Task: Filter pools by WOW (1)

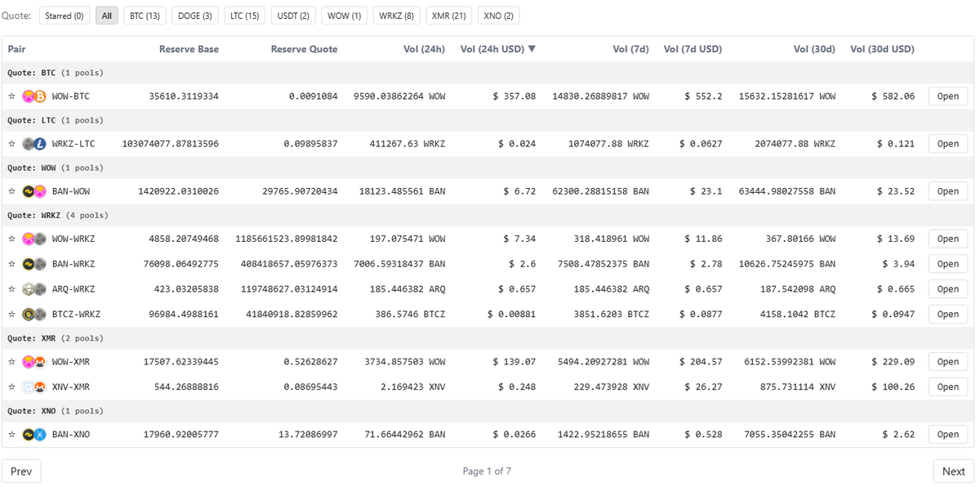Action: pyautogui.click(x=345, y=16)
